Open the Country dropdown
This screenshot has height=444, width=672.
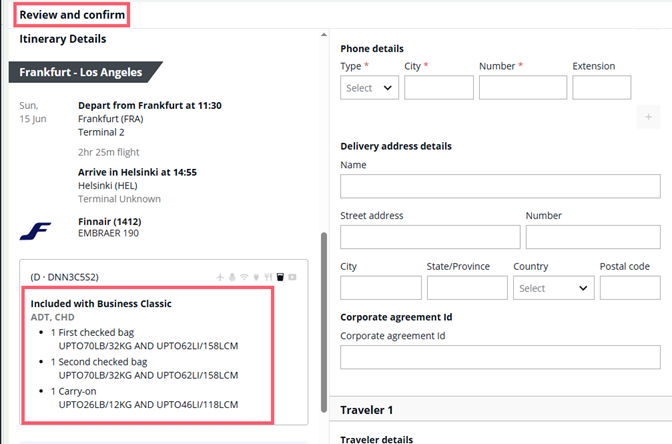point(555,288)
